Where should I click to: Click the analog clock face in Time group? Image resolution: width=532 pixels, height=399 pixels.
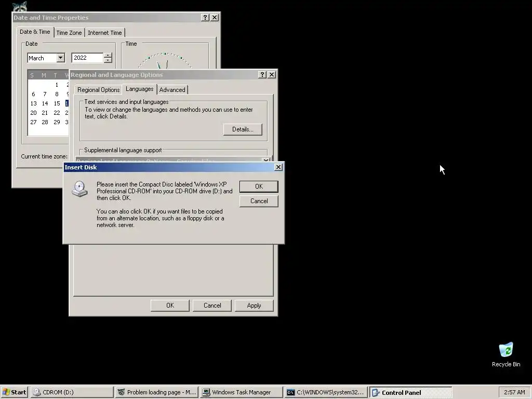click(165, 60)
